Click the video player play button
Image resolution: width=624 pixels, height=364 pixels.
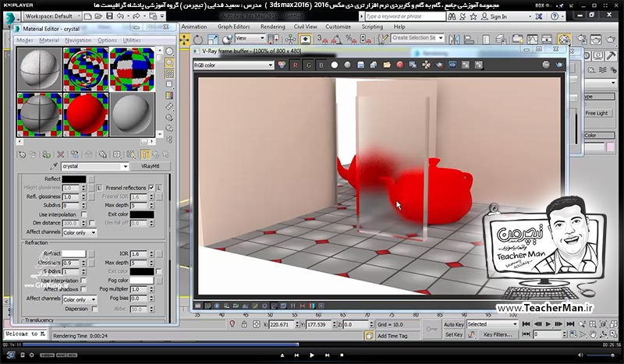[311, 355]
